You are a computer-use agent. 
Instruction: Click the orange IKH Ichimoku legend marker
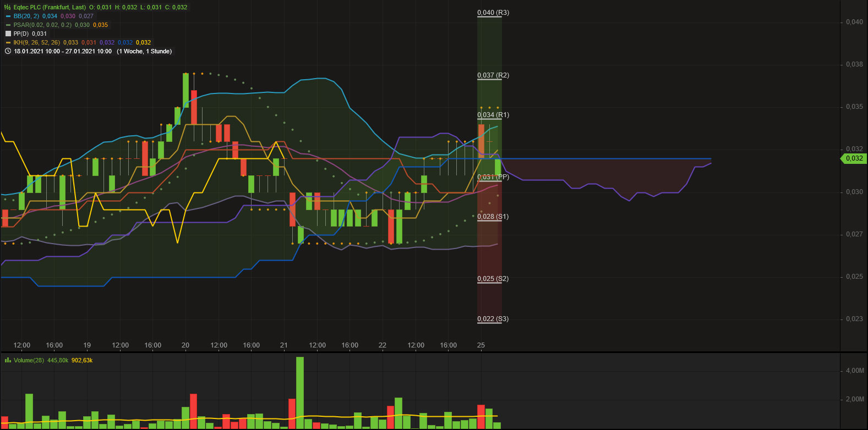coord(8,42)
